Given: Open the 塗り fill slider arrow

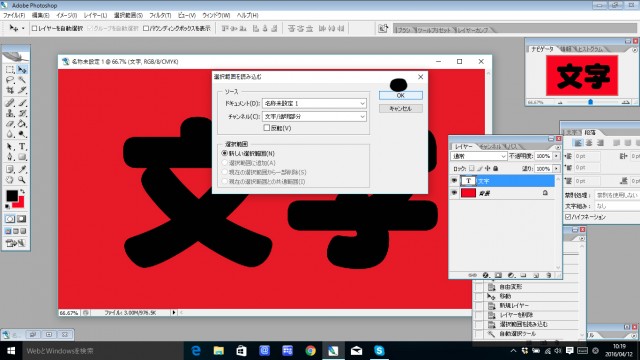Looking at the screenshot, I should pyautogui.click(x=556, y=168).
